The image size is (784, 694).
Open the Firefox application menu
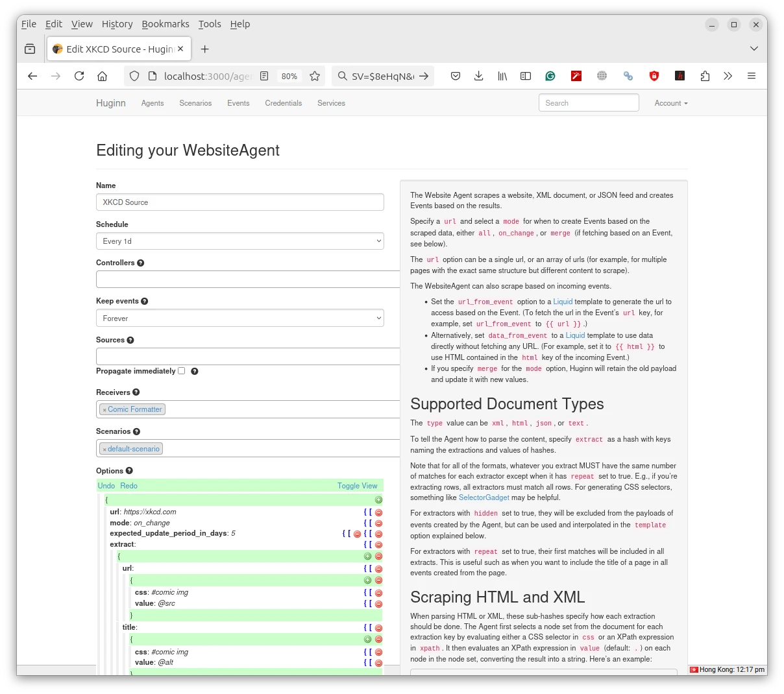(x=752, y=76)
